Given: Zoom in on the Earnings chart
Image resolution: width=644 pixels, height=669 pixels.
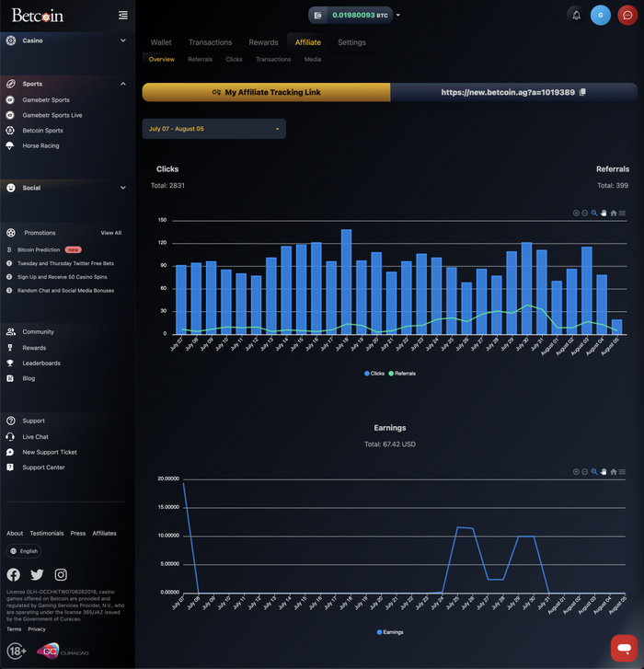Looking at the screenshot, I should click(x=576, y=471).
